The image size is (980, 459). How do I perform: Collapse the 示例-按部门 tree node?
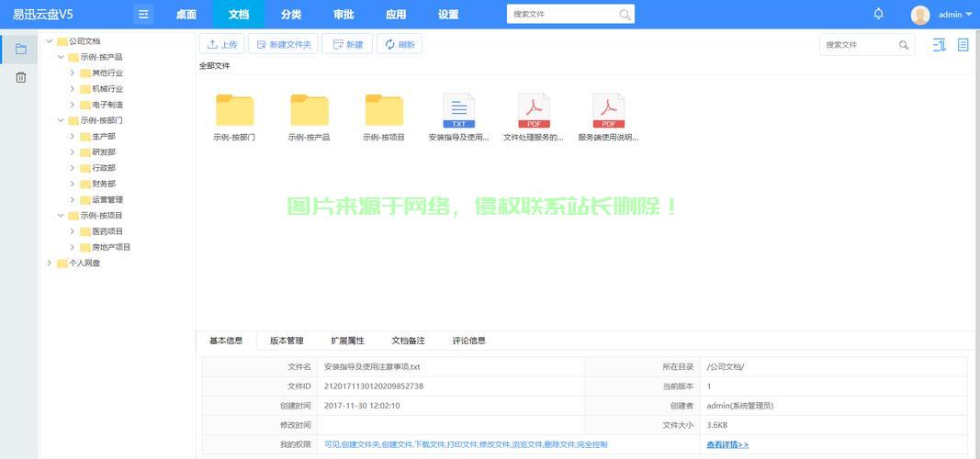(x=61, y=120)
